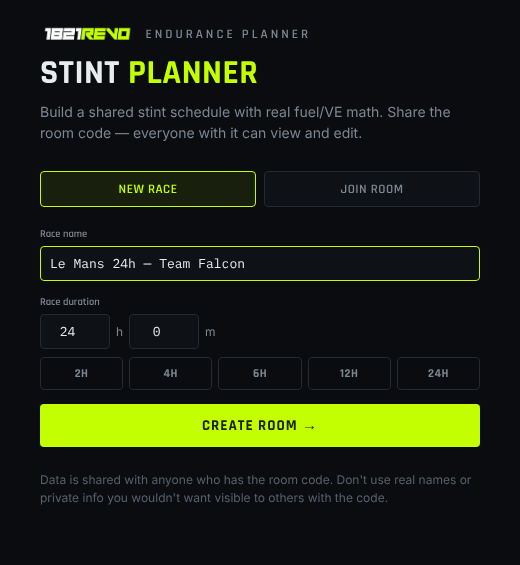
Task: Click the STINT PLANNER heading
Action: click(149, 73)
